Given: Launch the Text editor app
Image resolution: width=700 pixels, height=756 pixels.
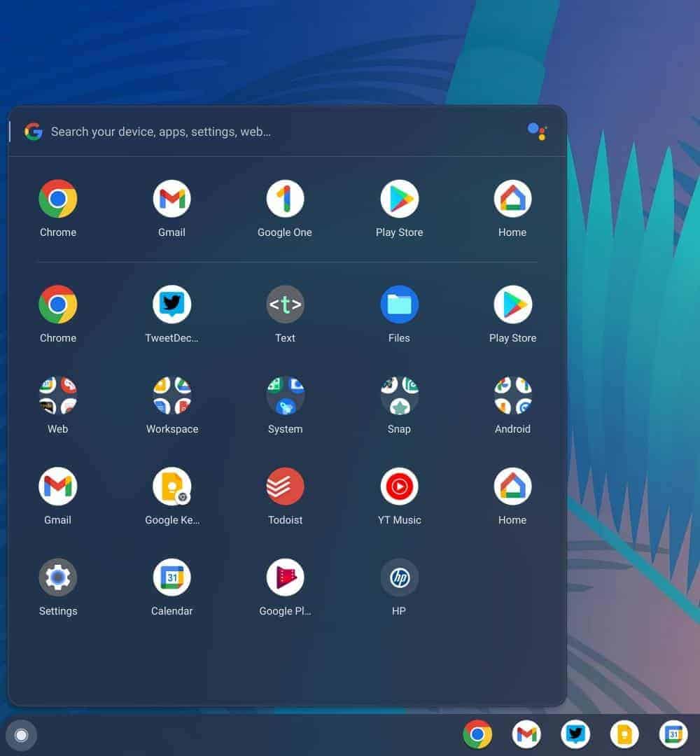Looking at the screenshot, I should 285,304.
